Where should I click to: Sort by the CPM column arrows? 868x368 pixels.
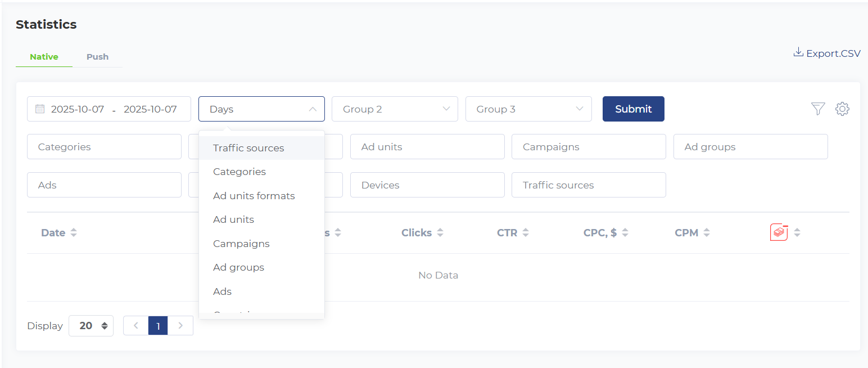click(707, 233)
